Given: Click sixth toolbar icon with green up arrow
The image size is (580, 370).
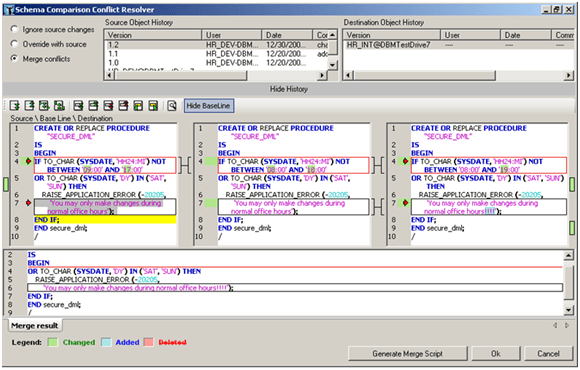Looking at the screenshot, I should (93, 106).
